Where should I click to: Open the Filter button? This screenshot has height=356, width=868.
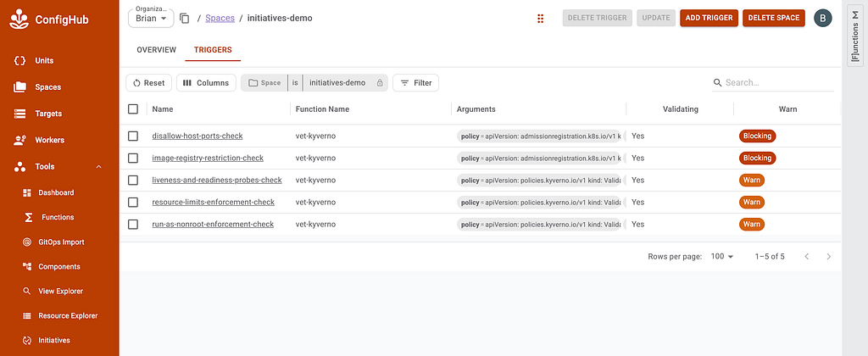pyautogui.click(x=415, y=82)
